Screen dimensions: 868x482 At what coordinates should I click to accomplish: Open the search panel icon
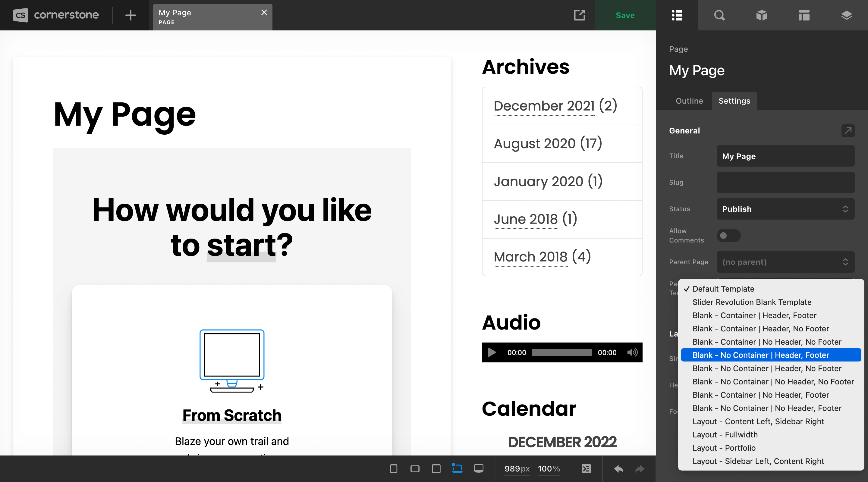coord(719,15)
